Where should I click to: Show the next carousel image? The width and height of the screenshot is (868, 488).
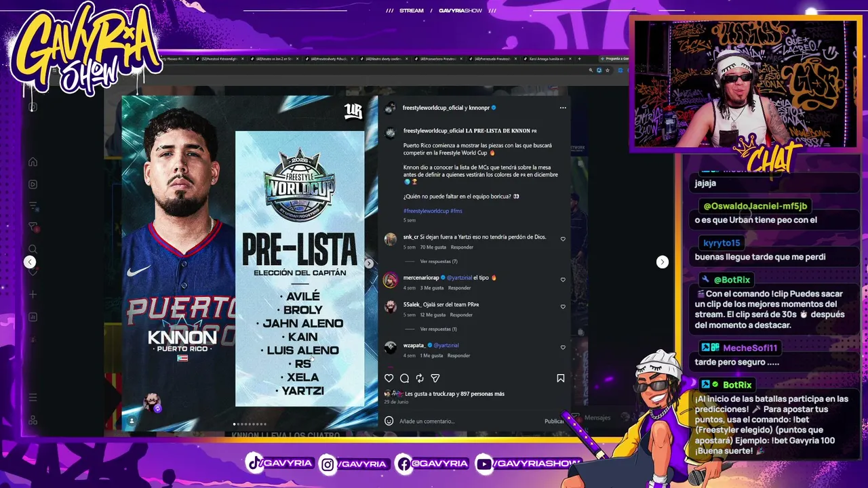(369, 263)
